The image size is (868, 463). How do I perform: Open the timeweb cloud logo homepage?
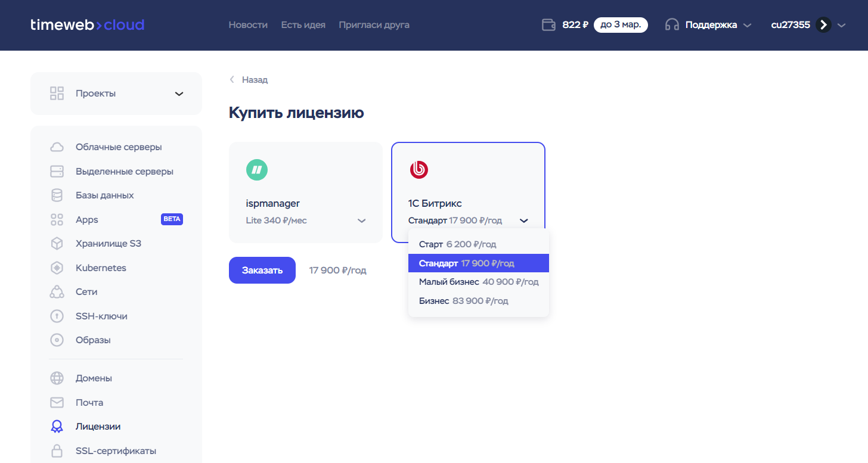(x=88, y=25)
